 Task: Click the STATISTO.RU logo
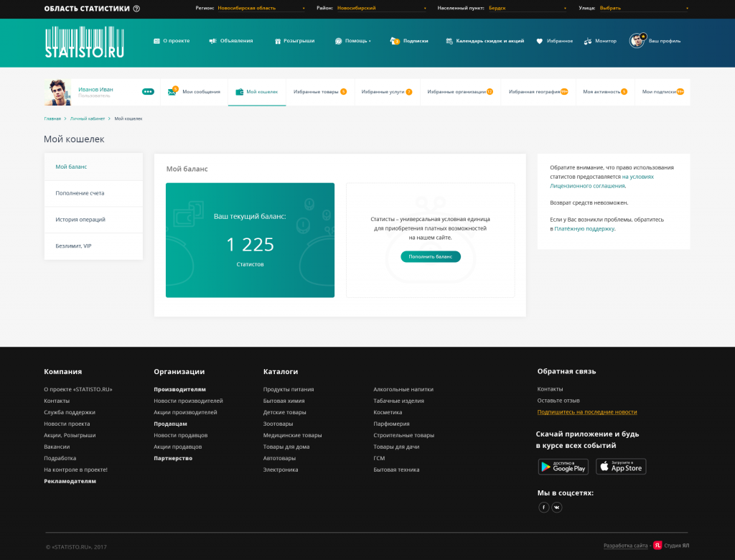click(x=85, y=42)
